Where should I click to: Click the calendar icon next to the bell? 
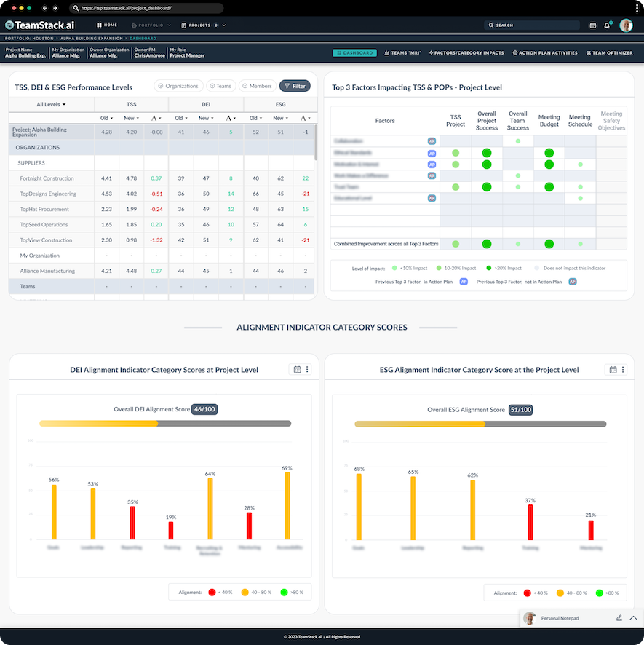coord(593,24)
